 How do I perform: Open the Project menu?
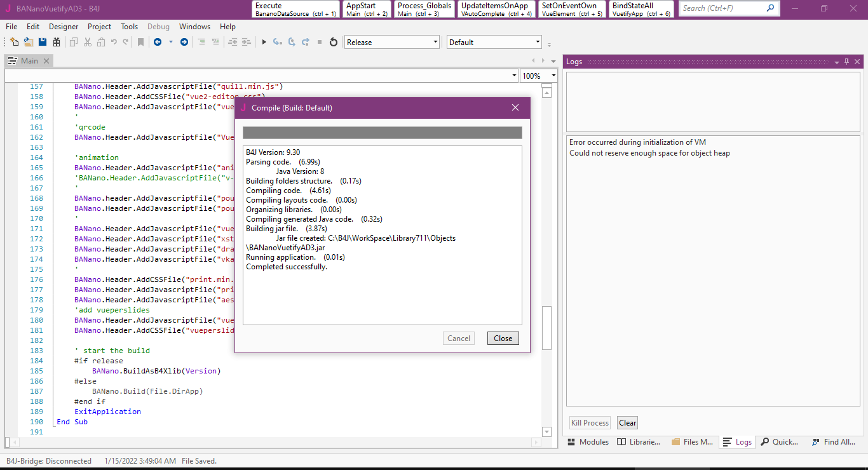pos(99,27)
